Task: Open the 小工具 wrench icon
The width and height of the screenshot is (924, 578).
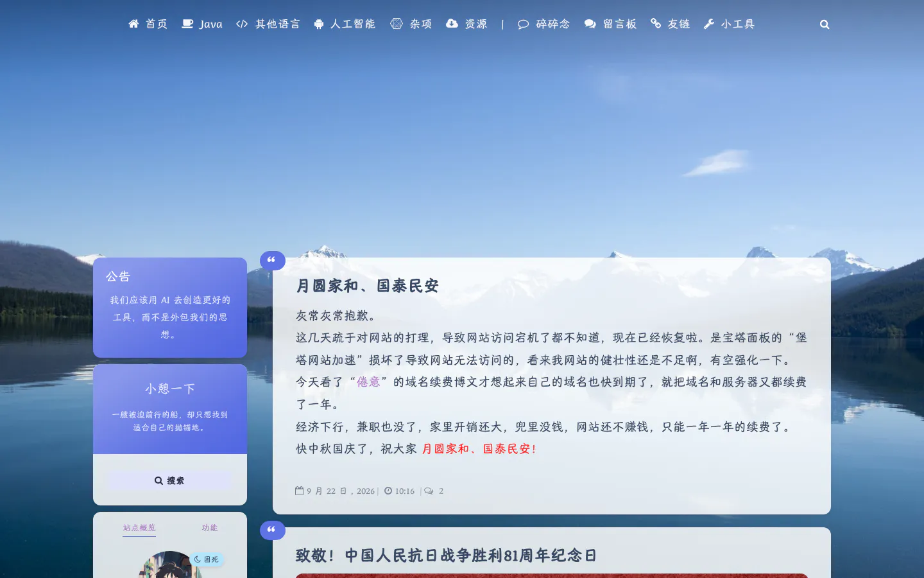Action: (709, 24)
